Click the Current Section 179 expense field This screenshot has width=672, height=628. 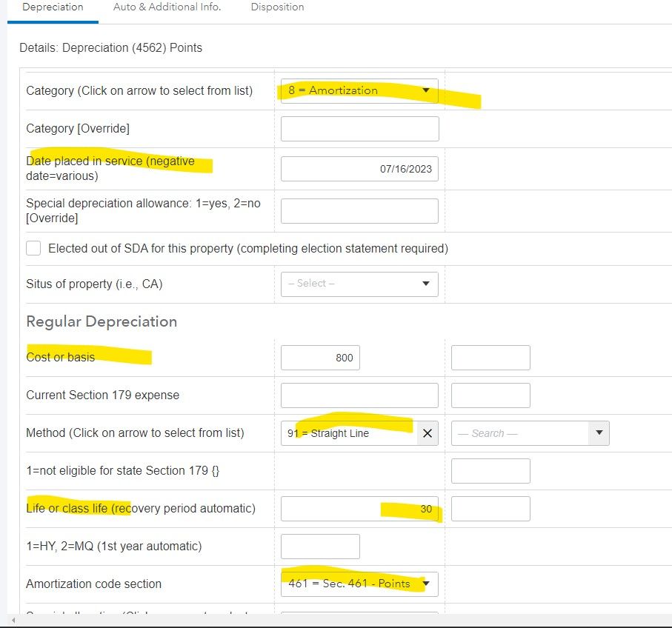click(x=320, y=395)
